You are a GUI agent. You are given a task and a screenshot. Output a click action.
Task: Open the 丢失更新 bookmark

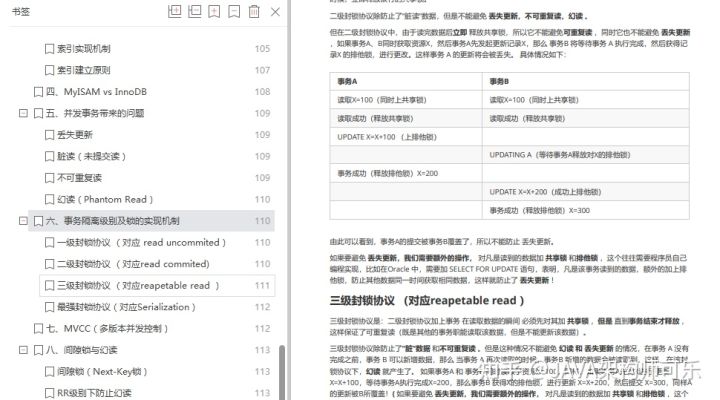tap(75, 135)
